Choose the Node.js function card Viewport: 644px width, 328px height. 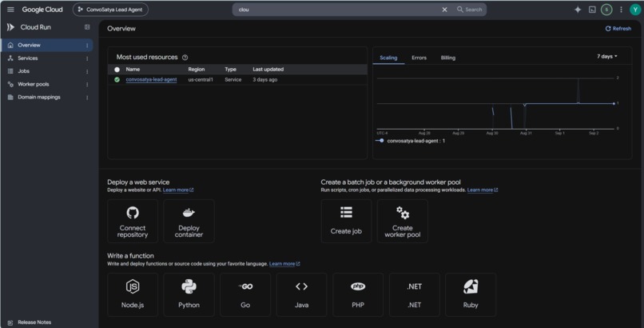tap(133, 294)
